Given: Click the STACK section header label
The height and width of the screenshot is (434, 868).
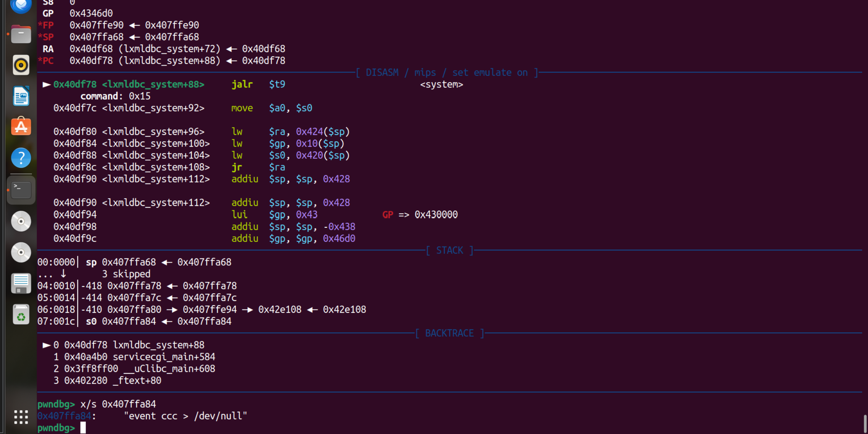Looking at the screenshot, I should click(449, 250).
